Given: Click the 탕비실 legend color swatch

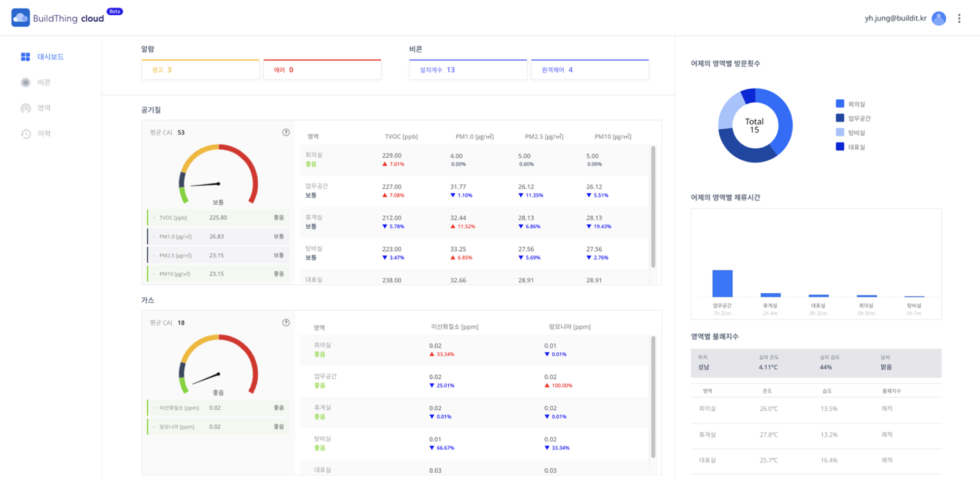Looking at the screenshot, I should click(840, 132).
